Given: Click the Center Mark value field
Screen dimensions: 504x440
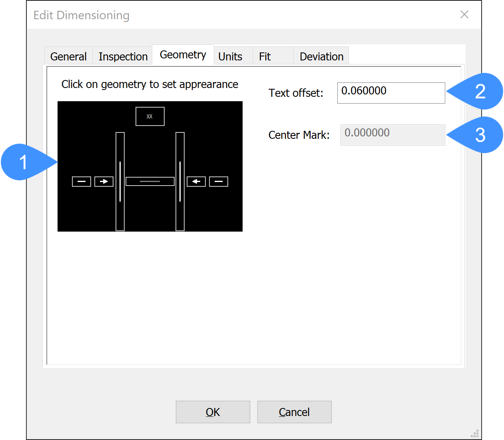Looking at the screenshot, I should 392,135.
